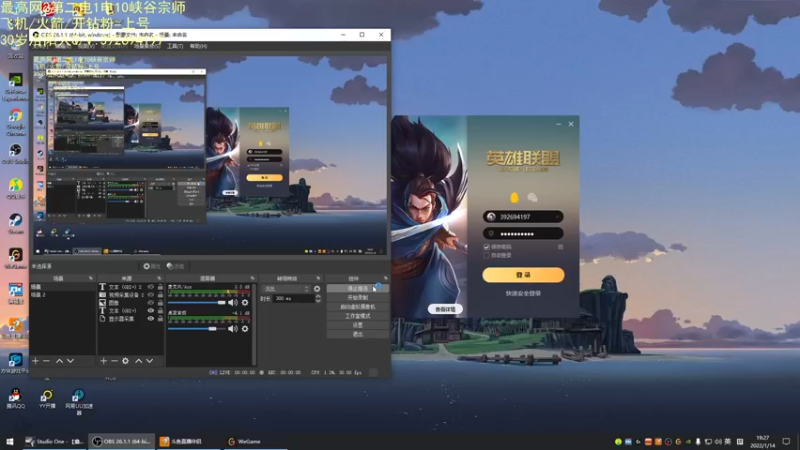Move source up in Sources panel
This screenshot has width=800, height=450.
tap(138, 361)
